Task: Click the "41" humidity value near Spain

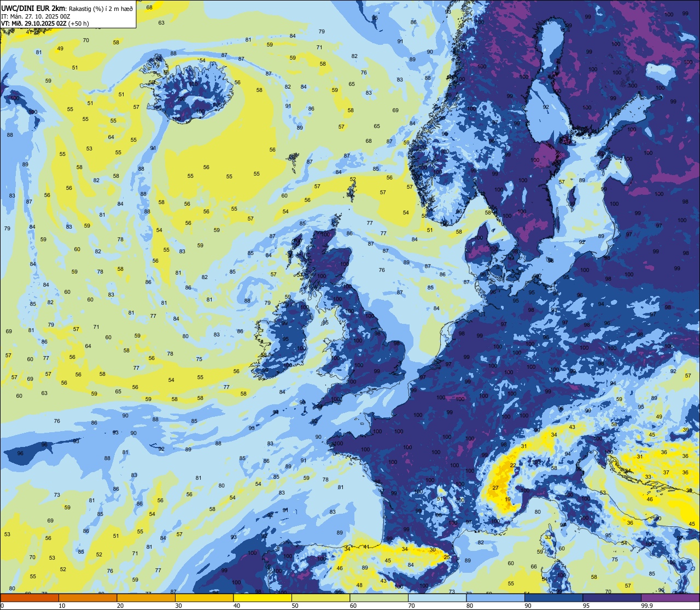Action: point(366,547)
